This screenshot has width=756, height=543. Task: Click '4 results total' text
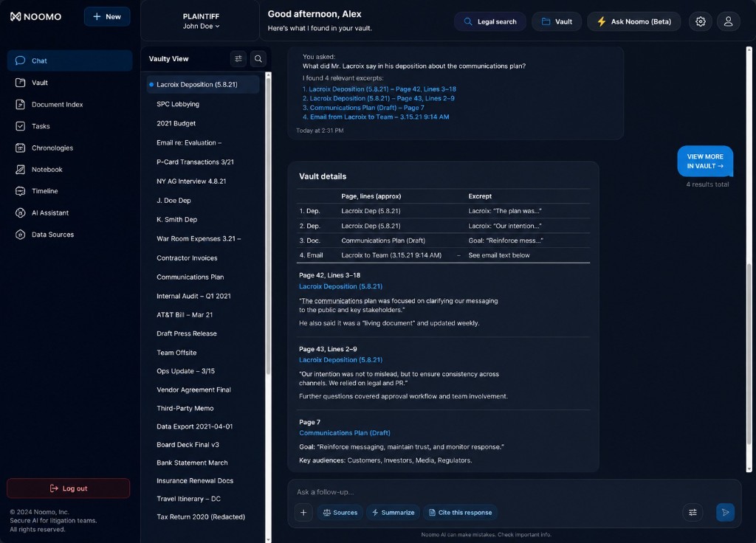[707, 184]
